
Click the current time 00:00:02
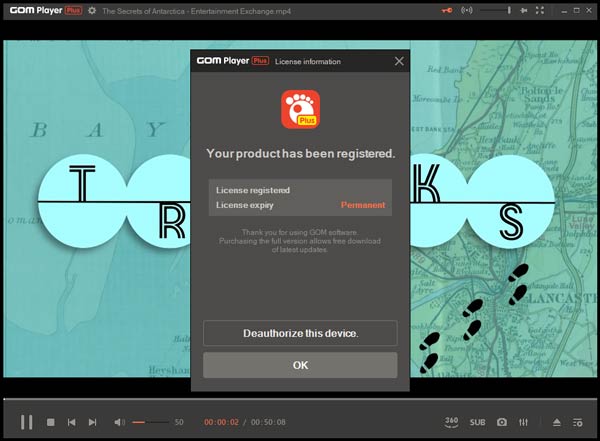[x=221, y=422]
